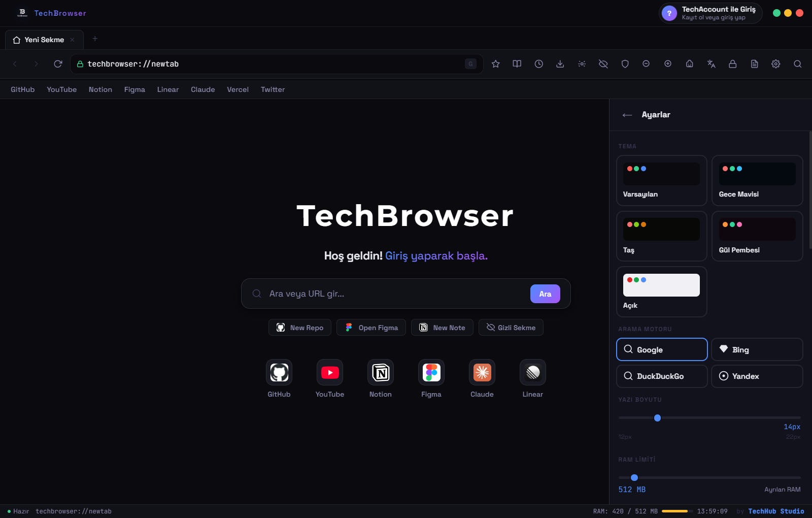Open Claude bookmark in bookmarks bar
Viewport: 812px width, 518px height.
coord(203,89)
